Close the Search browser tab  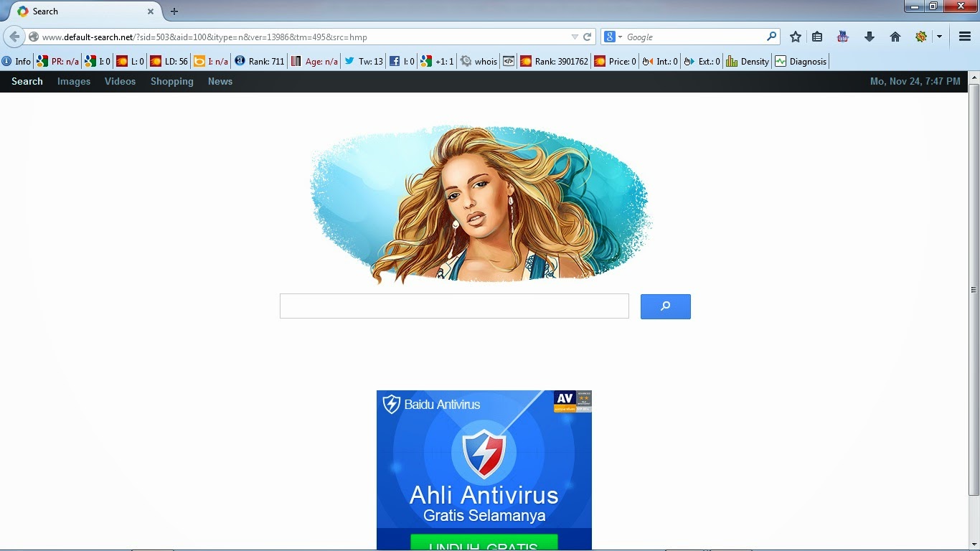tap(151, 11)
